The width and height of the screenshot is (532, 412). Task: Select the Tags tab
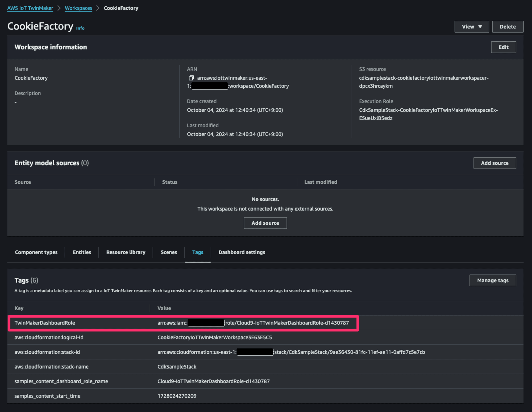pos(198,252)
